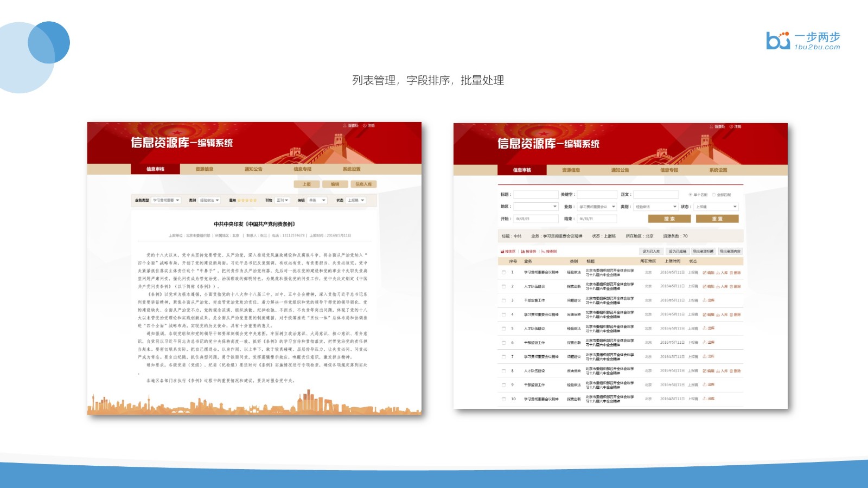This screenshot has height=488, width=868.
Task: Open the 地区 dropdown in the search form
Action: 536,207
